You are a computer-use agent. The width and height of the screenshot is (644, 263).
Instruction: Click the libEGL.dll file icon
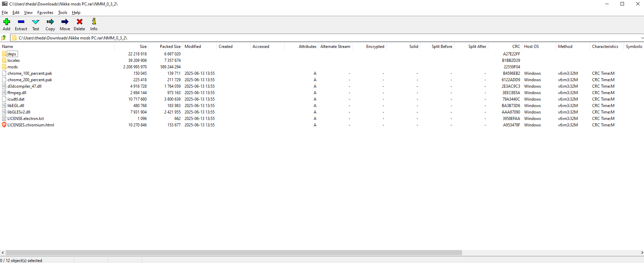[x=4, y=105]
